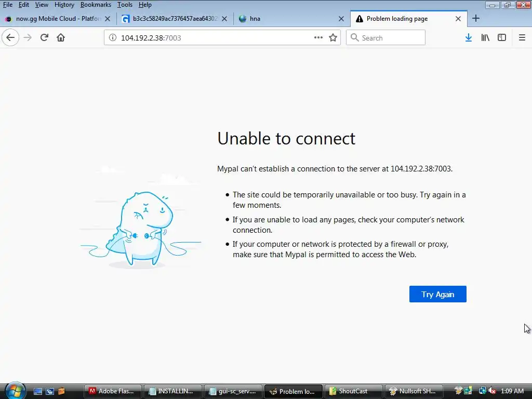Switch to INSTALLIN... taskbar window
The width and height of the screenshot is (532, 399).
click(x=172, y=391)
